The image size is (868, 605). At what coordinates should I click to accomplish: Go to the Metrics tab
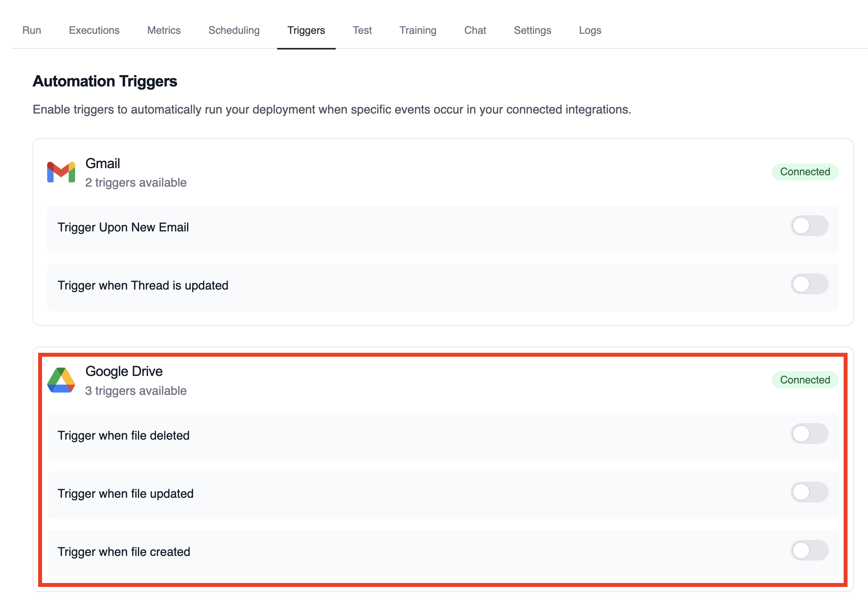[164, 30]
